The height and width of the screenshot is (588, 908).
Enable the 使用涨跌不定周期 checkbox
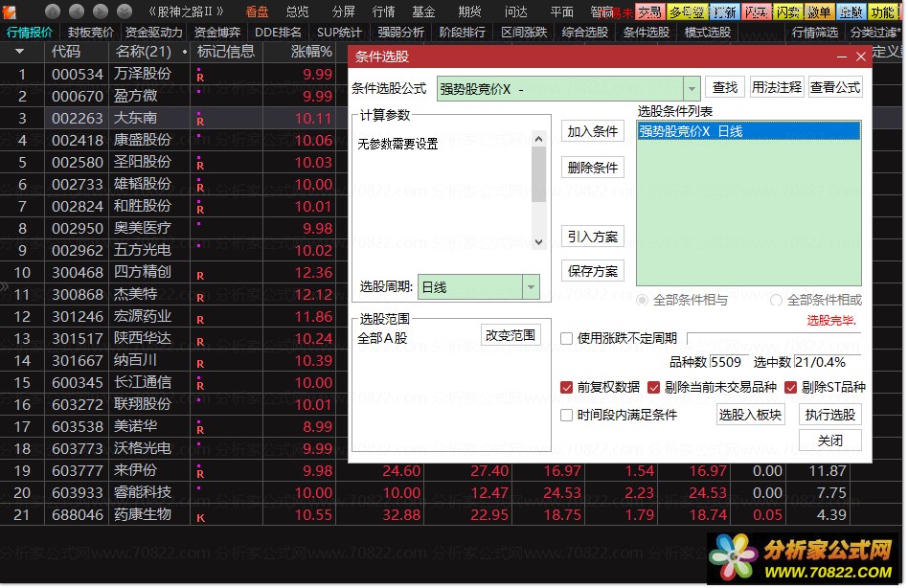(567, 338)
